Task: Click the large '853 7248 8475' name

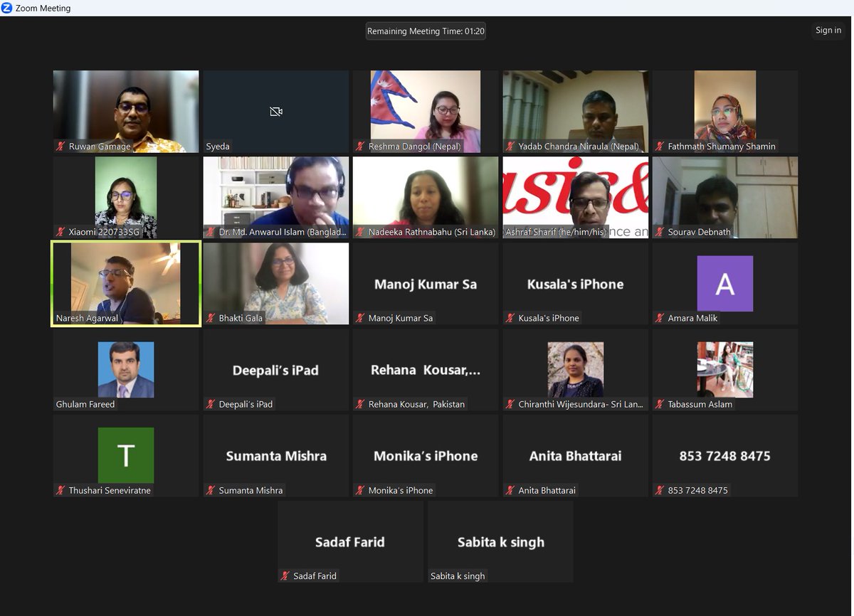Action: pyautogui.click(x=724, y=456)
